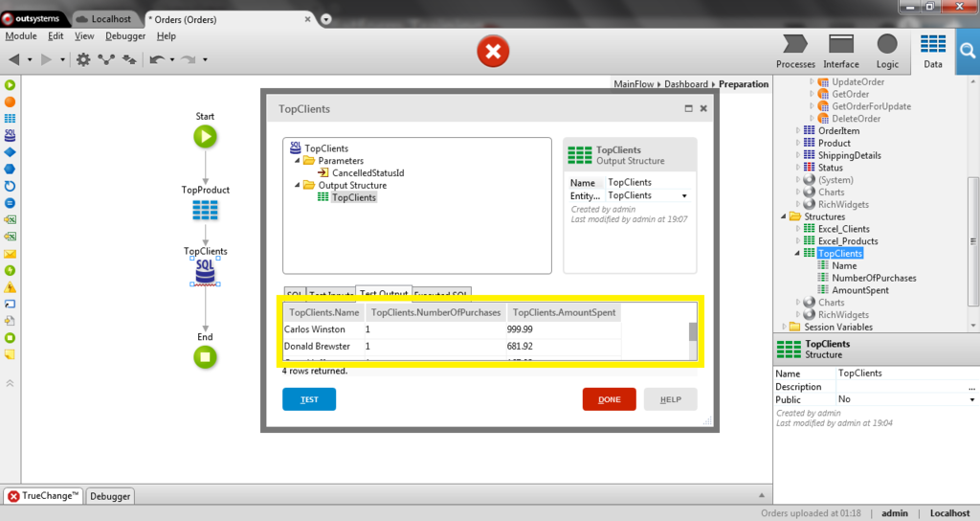Screen dimensions: 980x521
Task: Click the TopProduct aggregate node
Action: pos(205,210)
